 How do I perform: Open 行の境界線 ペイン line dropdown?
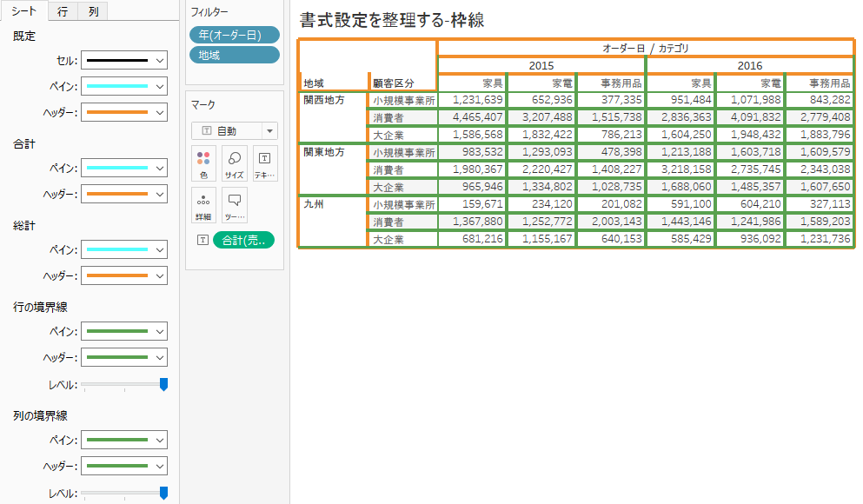[x=124, y=331]
